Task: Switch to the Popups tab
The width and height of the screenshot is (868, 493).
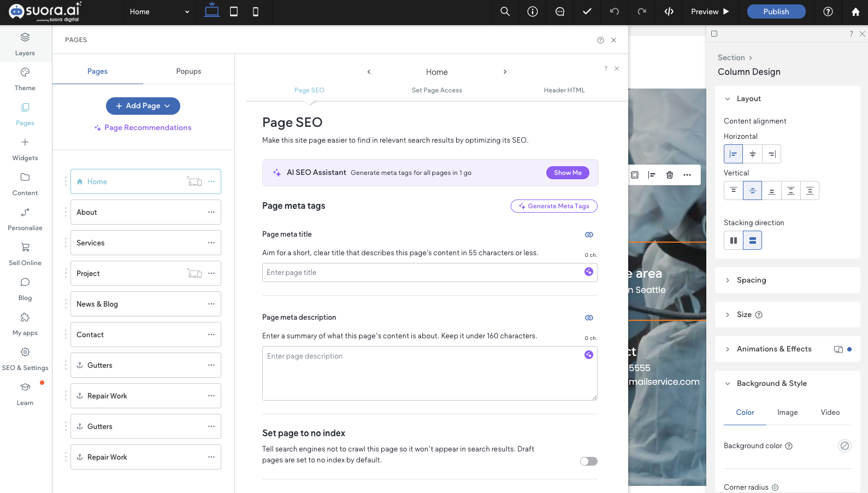Action: click(x=188, y=71)
